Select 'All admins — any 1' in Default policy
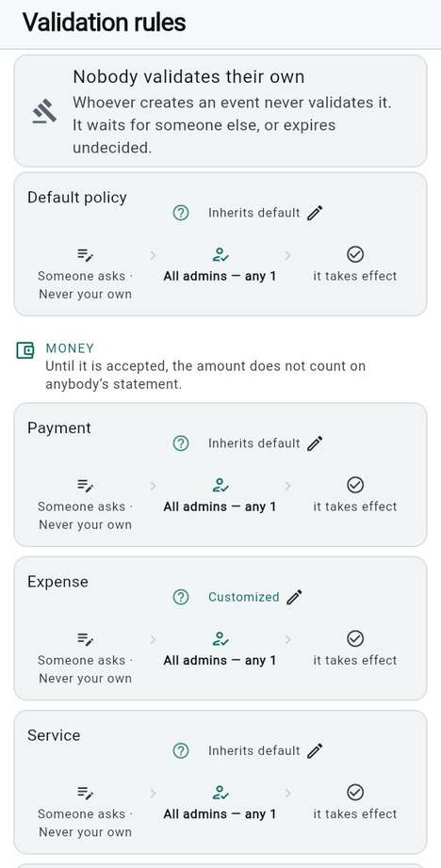441x868 pixels. click(220, 276)
